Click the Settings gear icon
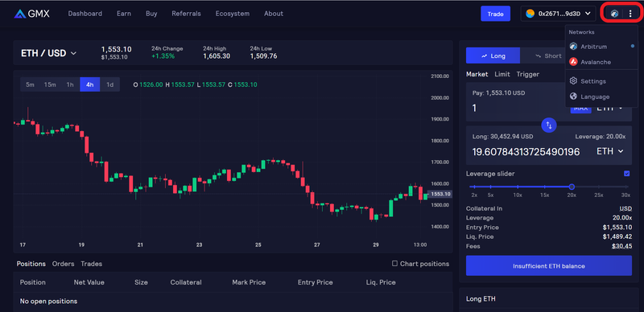This screenshot has height=312, width=644. coord(573,81)
